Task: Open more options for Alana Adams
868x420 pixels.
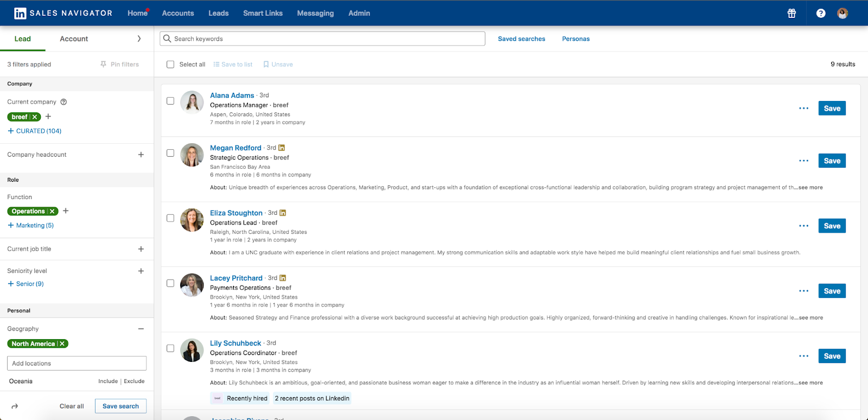Action: 803,109
